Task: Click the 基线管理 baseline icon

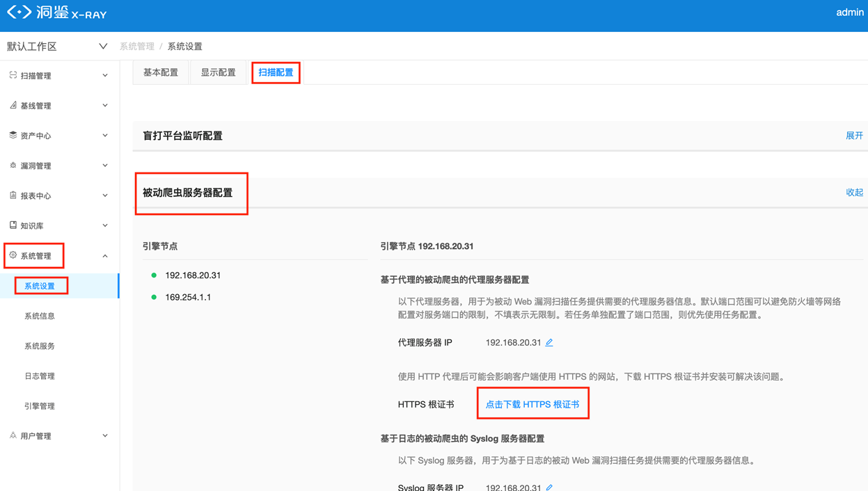Action: (13, 105)
